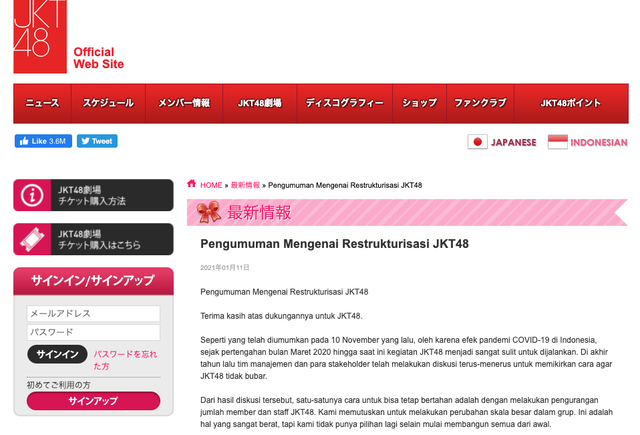Screen dimensions: 640x435
Task: Focus the パスワード input field
Action: pos(93,332)
